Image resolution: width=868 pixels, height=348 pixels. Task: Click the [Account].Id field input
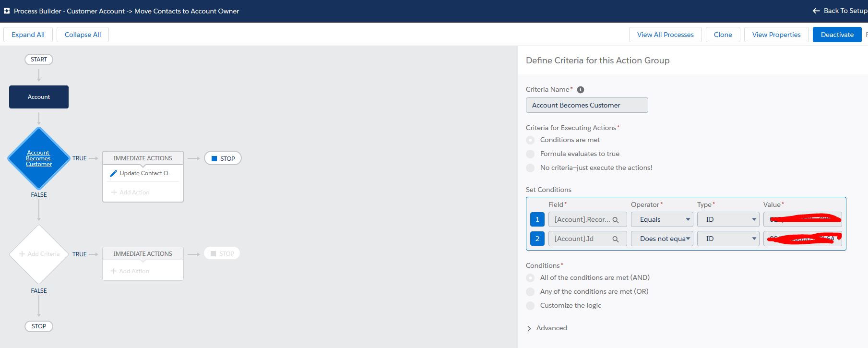588,239
